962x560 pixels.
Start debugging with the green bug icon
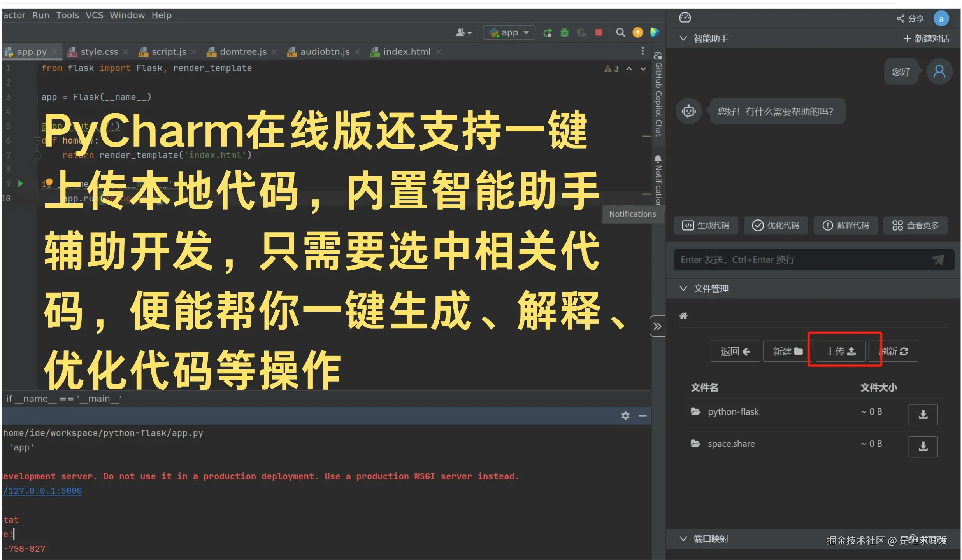click(564, 33)
